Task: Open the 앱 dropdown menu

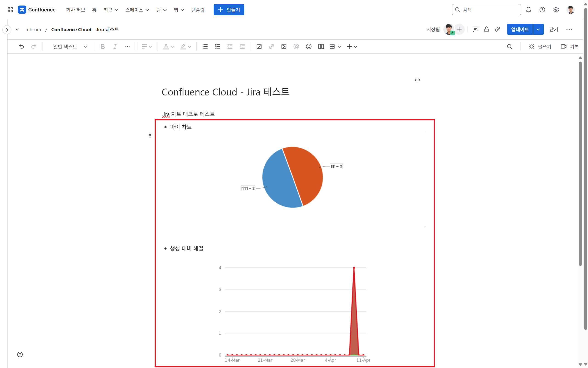Action: click(179, 10)
